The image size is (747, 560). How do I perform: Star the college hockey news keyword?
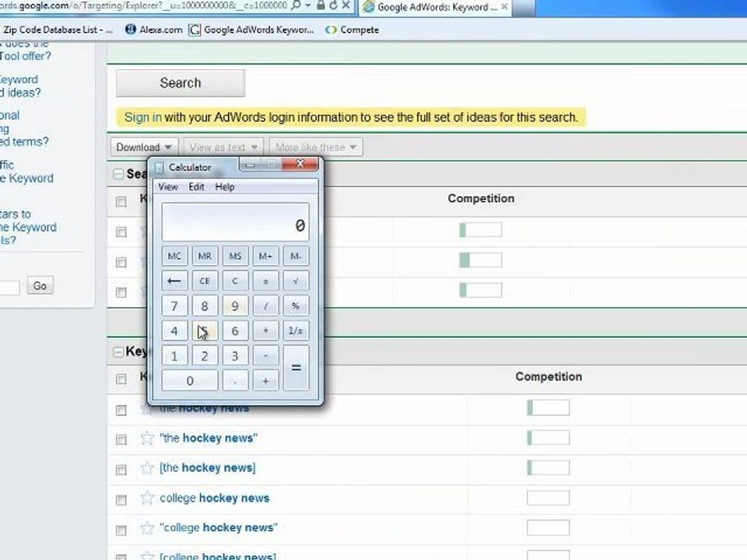click(147, 498)
